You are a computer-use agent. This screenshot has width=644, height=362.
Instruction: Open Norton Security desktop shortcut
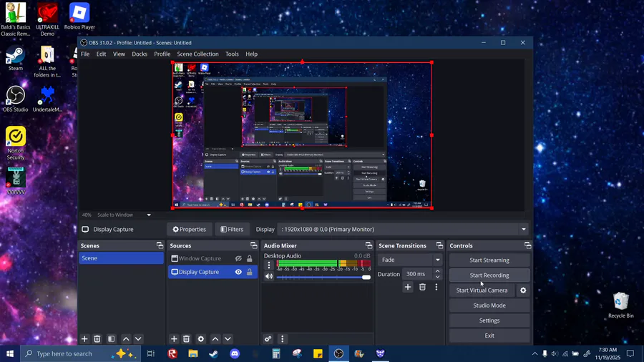(x=16, y=143)
